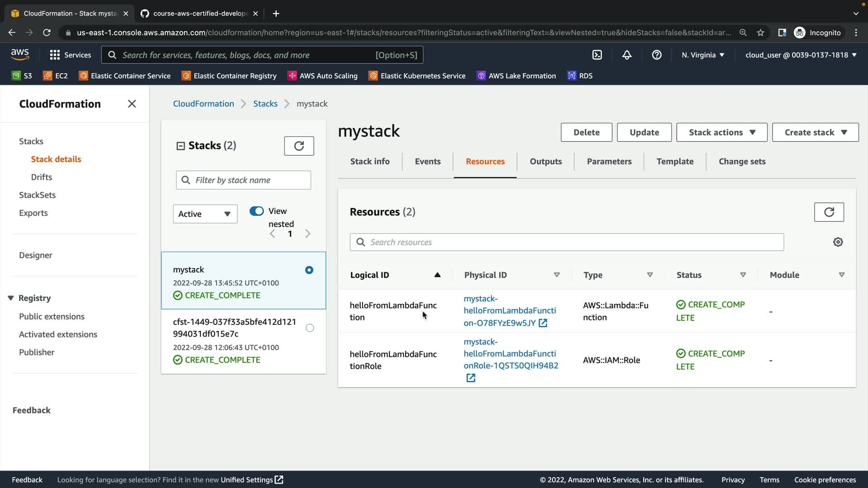
Task: Open the helloFromLambdaFunction physical ID link
Action: click(509, 311)
